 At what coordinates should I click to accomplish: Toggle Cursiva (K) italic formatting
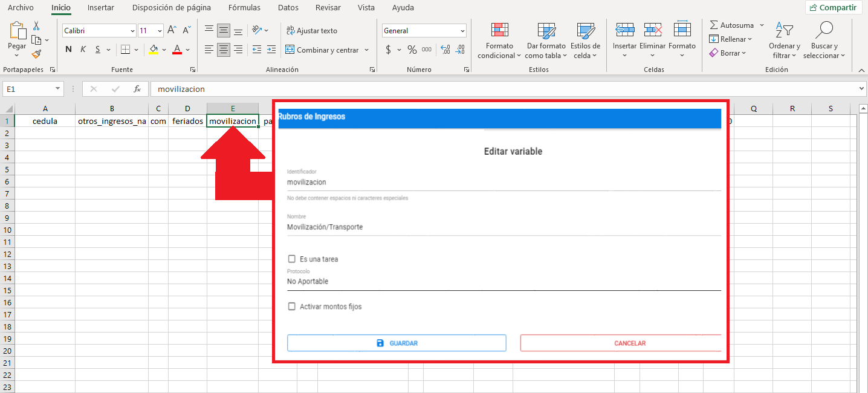[83, 50]
